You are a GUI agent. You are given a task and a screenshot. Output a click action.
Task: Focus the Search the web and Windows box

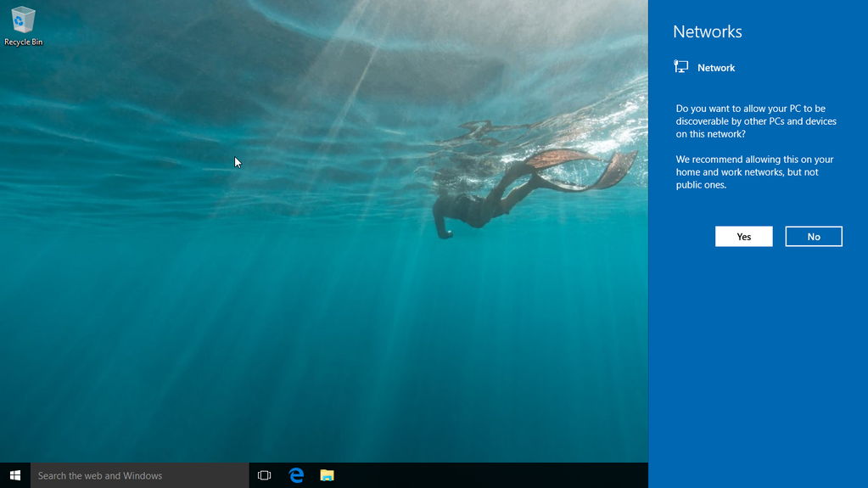[139, 475]
